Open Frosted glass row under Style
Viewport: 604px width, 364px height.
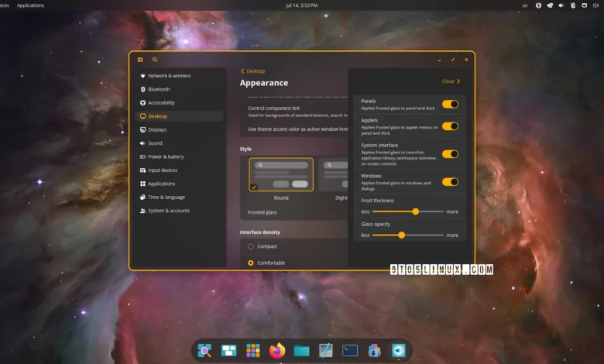coord(294,212)
